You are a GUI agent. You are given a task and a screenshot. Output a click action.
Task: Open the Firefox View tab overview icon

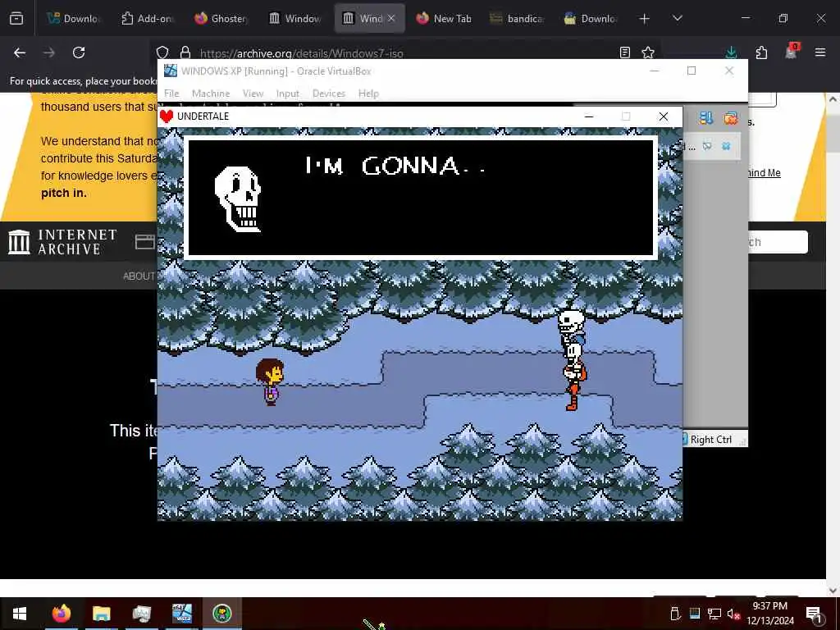coord(16,18)
